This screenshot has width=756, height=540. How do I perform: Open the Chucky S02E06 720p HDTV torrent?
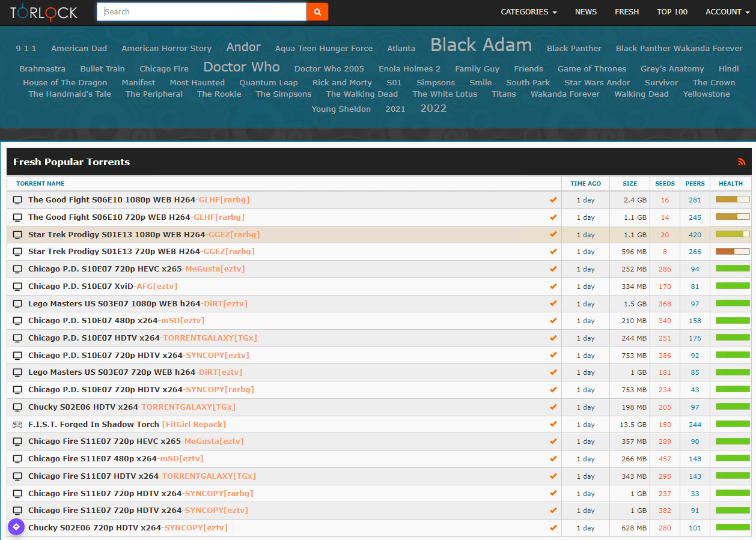point(128,527)
